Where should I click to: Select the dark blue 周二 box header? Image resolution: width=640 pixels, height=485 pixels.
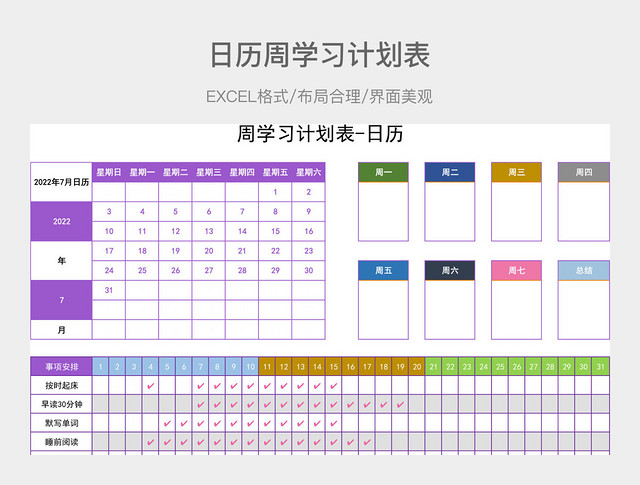450,172
